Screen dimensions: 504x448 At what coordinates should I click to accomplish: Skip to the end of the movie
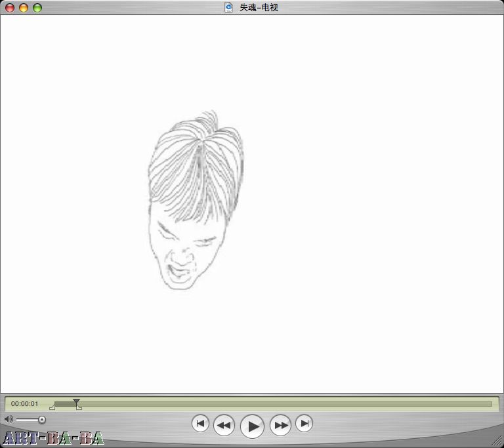[x=304, y=423]
